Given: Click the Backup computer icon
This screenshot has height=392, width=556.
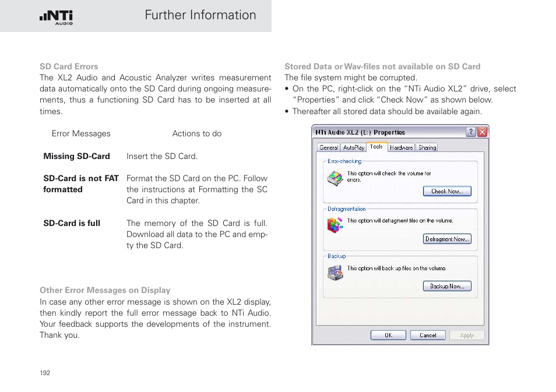Looking at the screenshot, I should (335, 273).
